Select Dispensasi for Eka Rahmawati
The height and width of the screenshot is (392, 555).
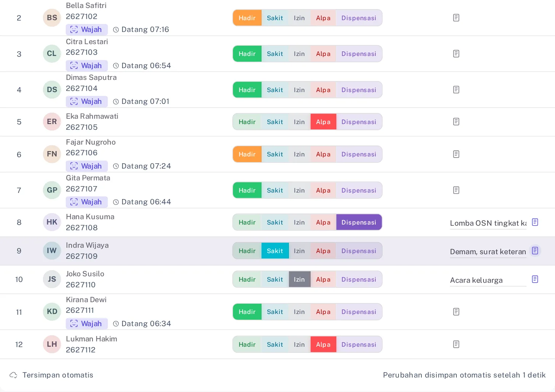click(359, 122)
